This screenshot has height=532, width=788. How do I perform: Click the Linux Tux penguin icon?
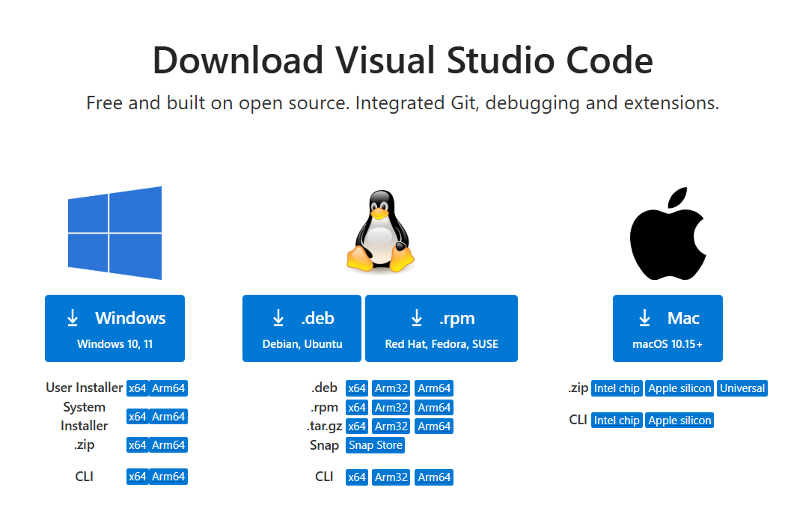click(x=379, y=231)
